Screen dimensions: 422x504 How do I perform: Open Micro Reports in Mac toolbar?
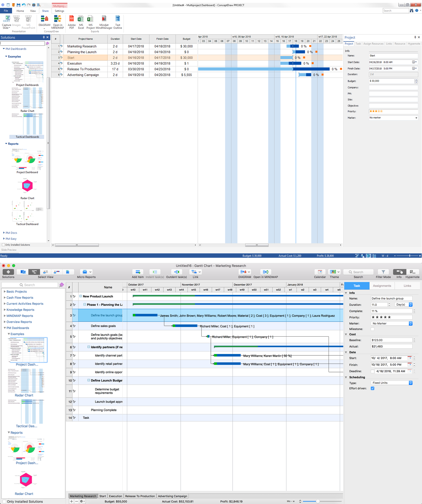(86, 272)
